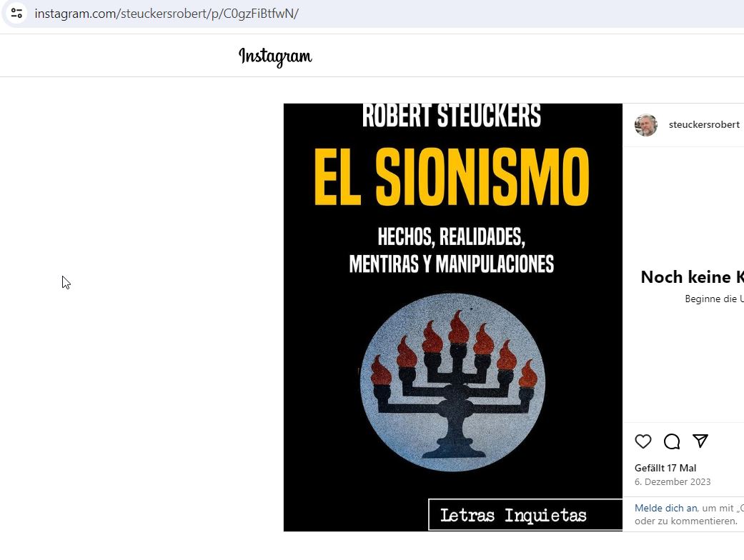Click the "Letras Inquietas" label on the cover
This screenshot has width=744, height=560.
point(513,515)
